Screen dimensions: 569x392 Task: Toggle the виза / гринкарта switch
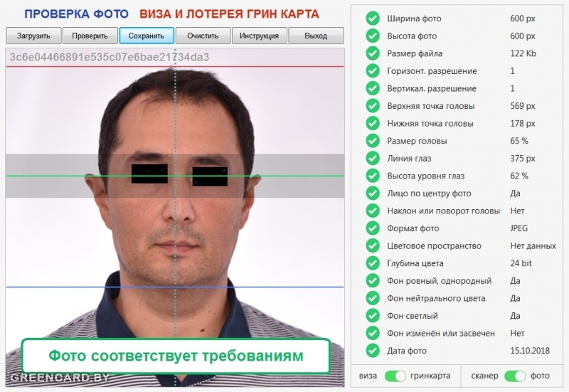[x=395, y=376]
